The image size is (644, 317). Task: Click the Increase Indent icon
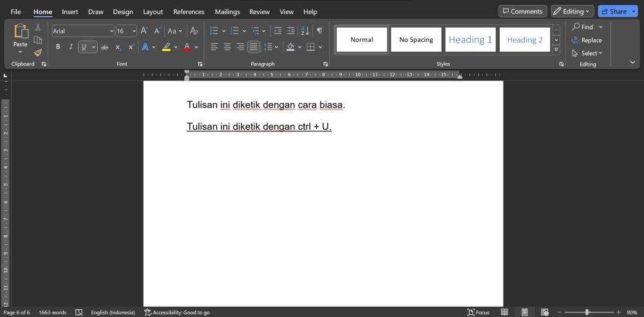point(291,31)
